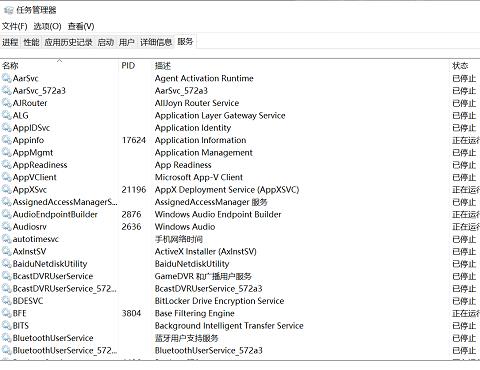Viewport: 480px width, 370px height.
Task: Click the AppXSvc service icon
Action: coord(6,189)
